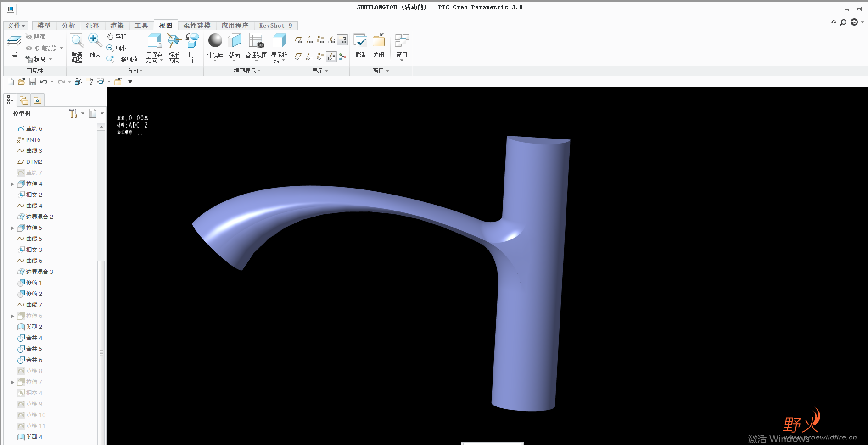Viewport: 868px width, 445px height.
Task: Toggle datum point display
Action: point(320,40)
